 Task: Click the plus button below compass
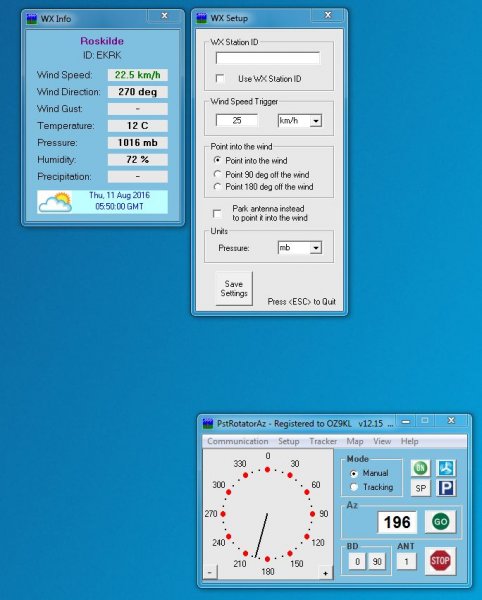tap(325, 573)
